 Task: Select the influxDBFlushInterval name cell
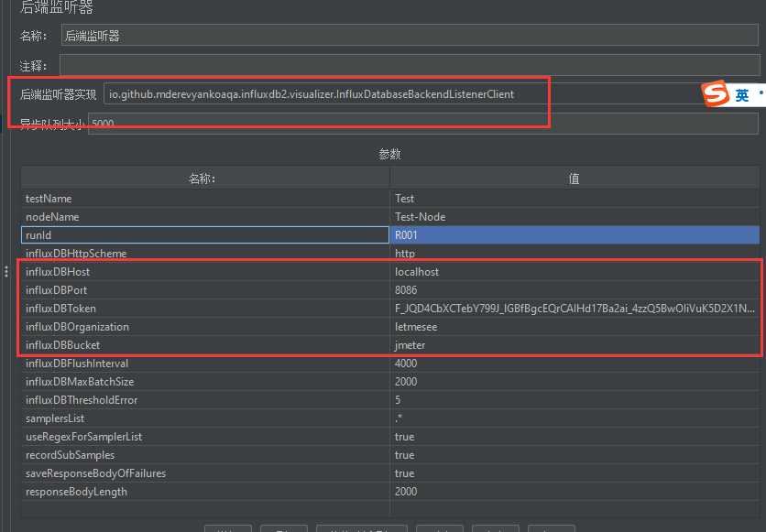205,364
